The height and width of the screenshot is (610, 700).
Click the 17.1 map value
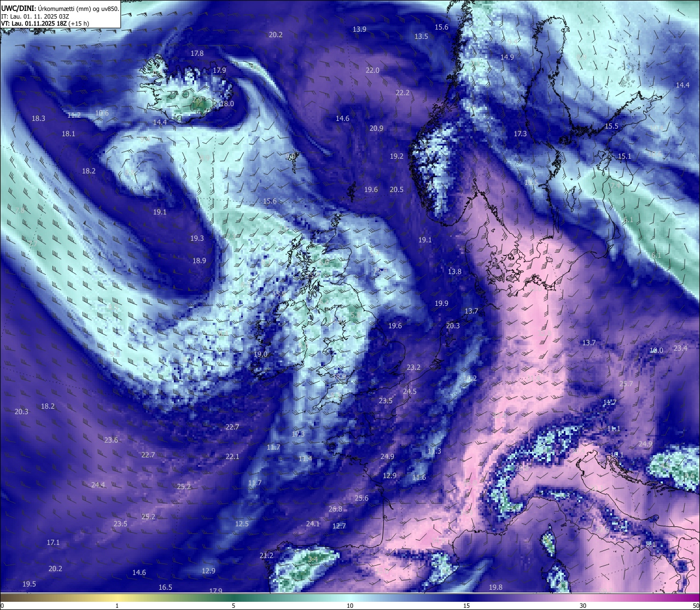click(53, 543)
